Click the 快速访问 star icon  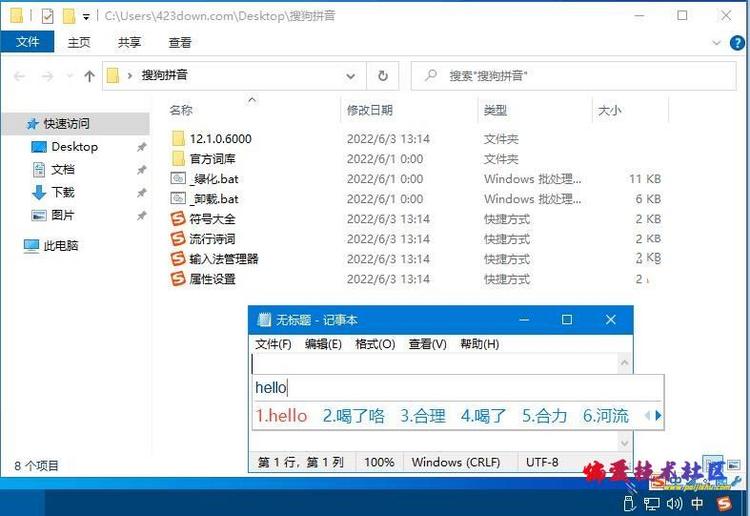tap(32, 124)
